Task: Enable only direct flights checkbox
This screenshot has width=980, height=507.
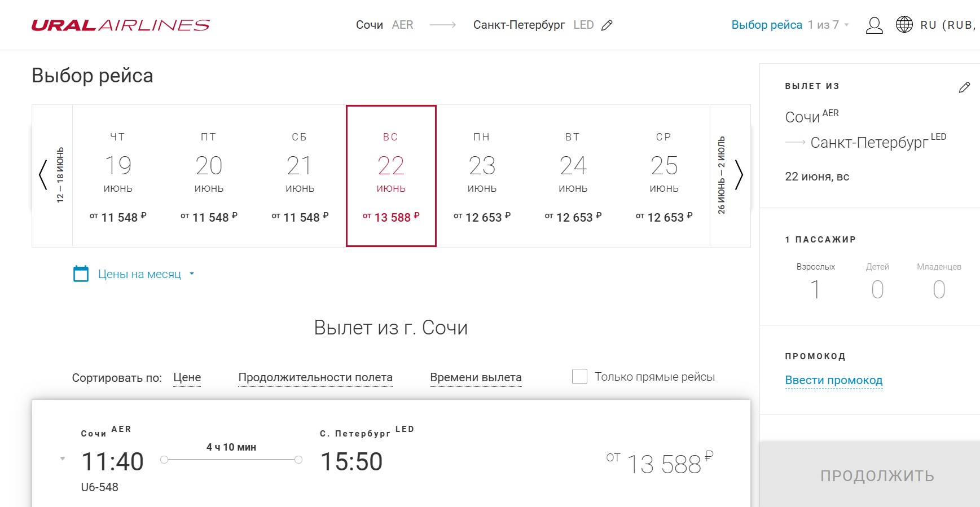Action: [x=579, y=377]
